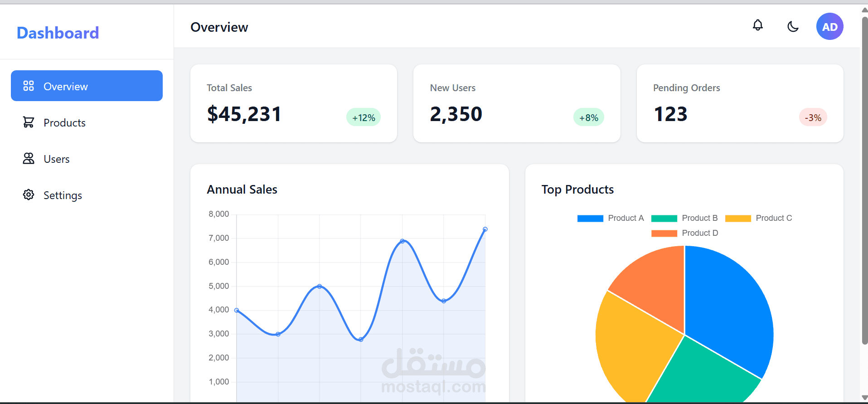Screen dimensions: 868x404
Task: Click the 8,000 y-axis label
Action: click(x=218, y=214)
